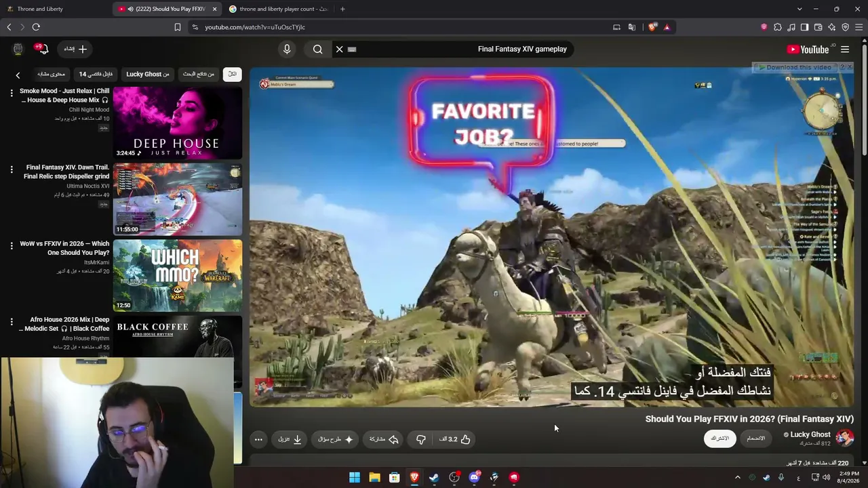Open the YouTube notifications bell
This screenshot has width=868, height=488.
[x=42, y=49]
